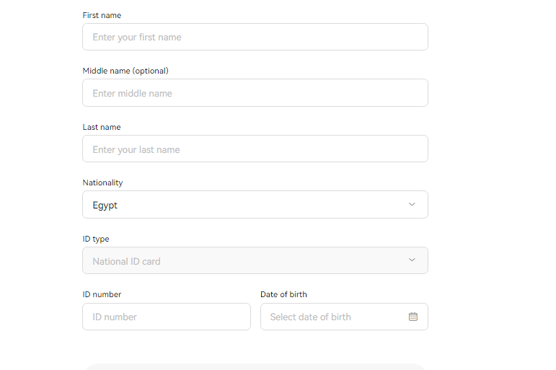Expand the ID type chevron arrow

tap(412, 260)
